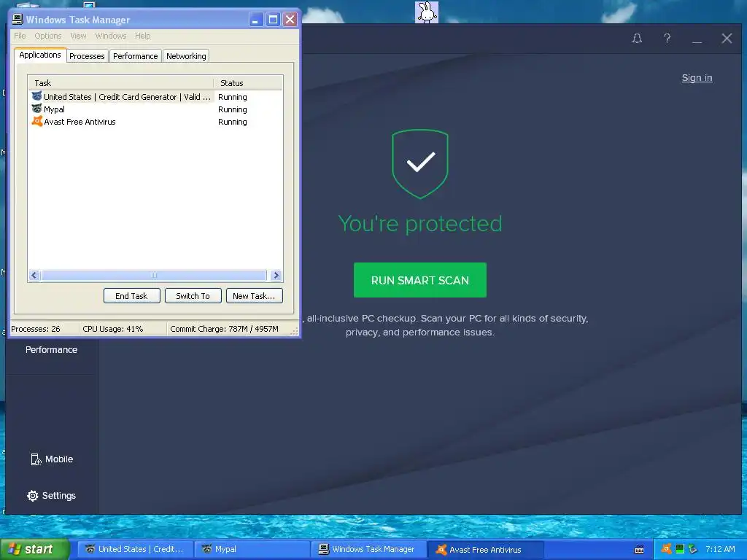The image size is (747, 560).
Task: Minimize the Windows Task Manager window
Action: [256, 20]
